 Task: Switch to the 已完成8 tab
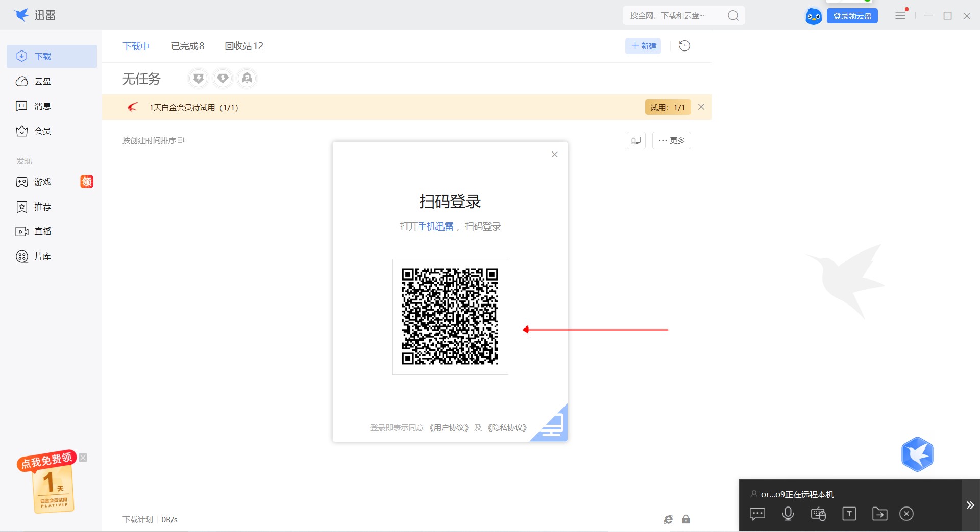pos(188,46)
